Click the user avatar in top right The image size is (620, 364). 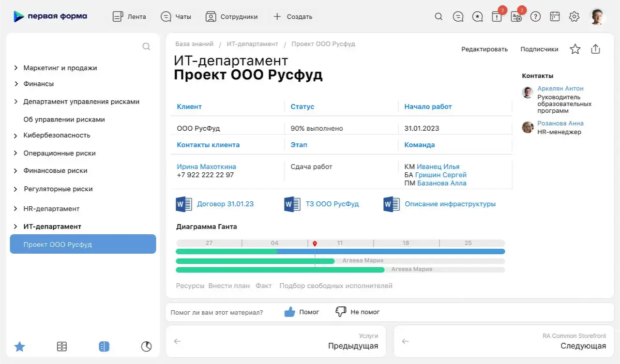pyautogui.click(x=597, y=16)
